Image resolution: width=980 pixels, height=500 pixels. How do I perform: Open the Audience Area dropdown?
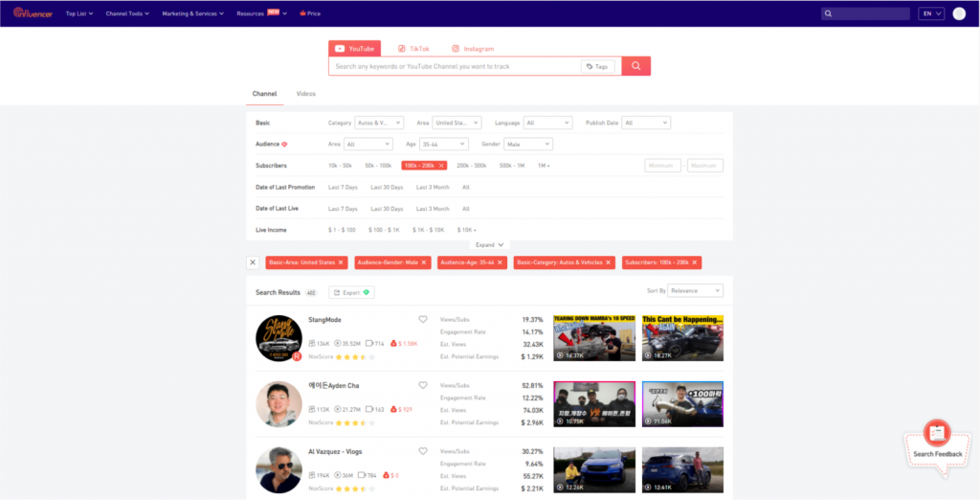(x=368, y=144)
